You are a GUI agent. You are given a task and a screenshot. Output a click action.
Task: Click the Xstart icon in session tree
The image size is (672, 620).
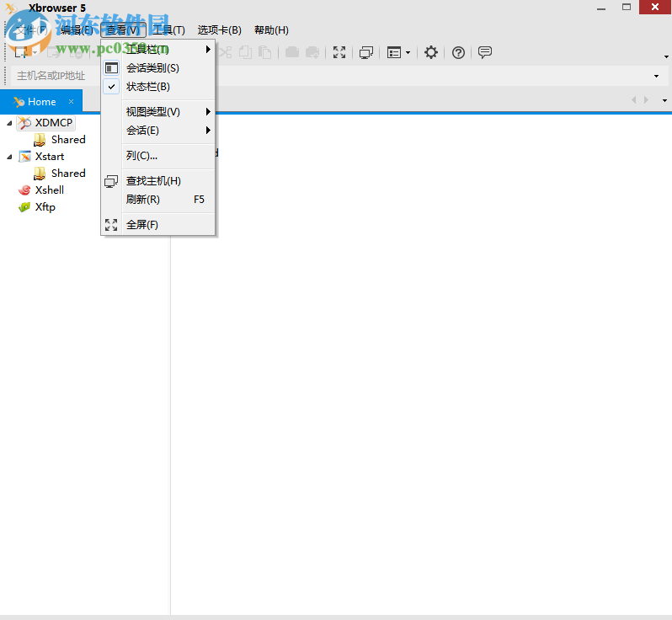click(25, 157)
